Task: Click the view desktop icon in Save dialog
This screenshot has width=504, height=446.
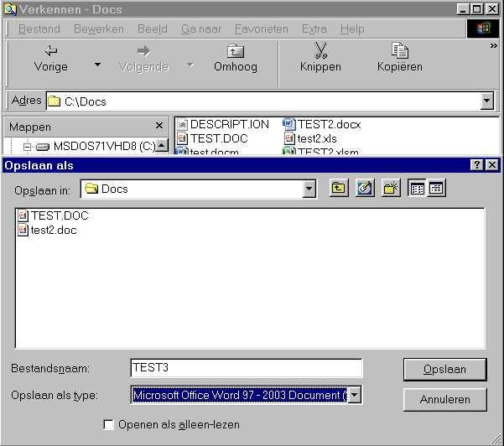Action: click(x=365, y=188)
